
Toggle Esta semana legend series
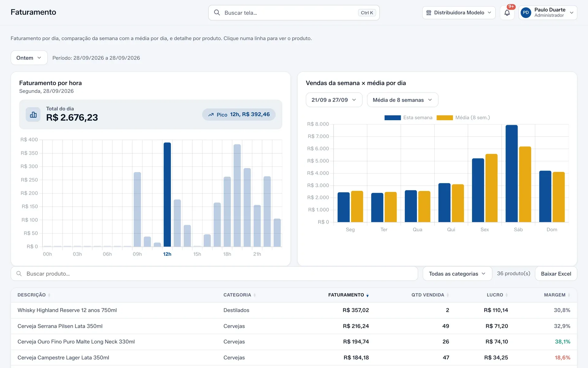coord(408,117)
